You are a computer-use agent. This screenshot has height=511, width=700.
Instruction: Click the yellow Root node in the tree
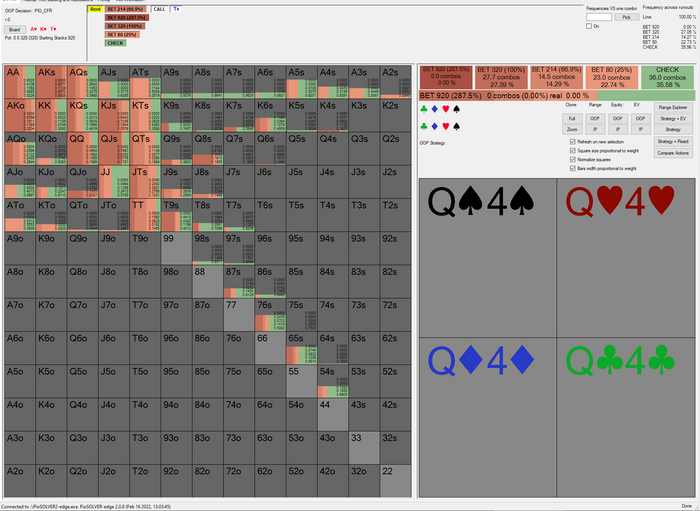coord(95,9)
